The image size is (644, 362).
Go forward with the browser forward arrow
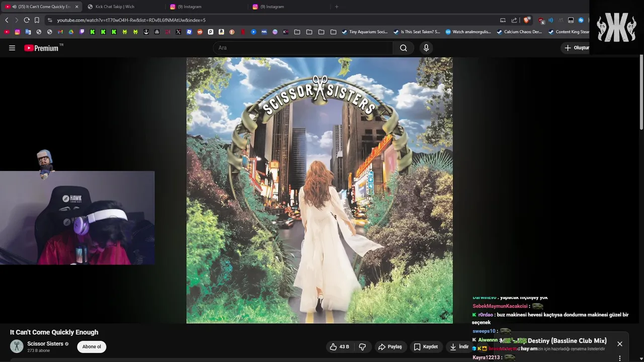coord(17,20)
